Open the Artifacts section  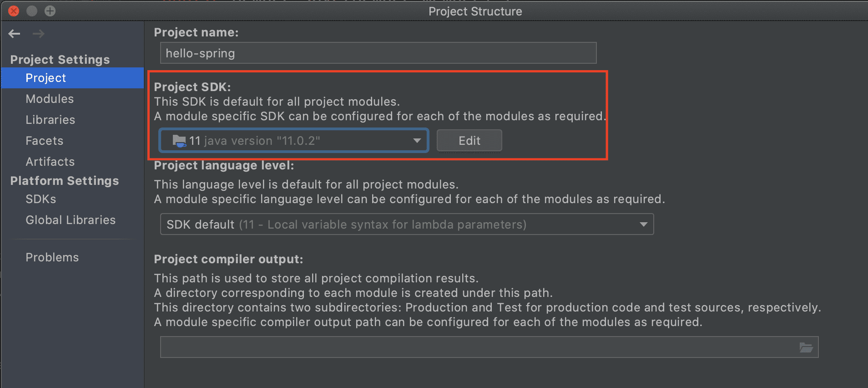[50, 162]
